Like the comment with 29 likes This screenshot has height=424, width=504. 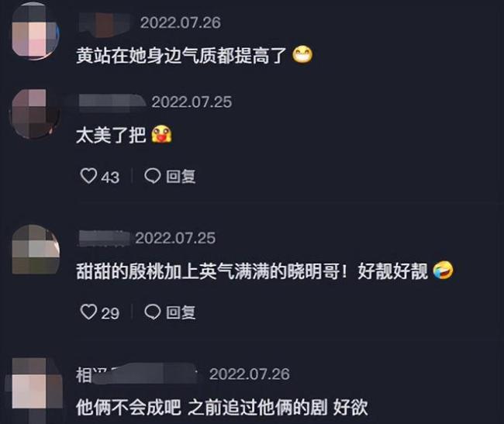pos(88,312)
